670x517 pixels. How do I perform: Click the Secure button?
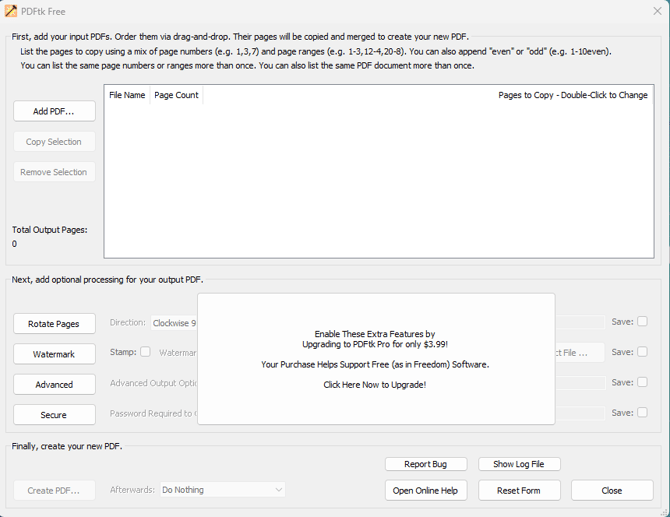(x=54, y=414)
